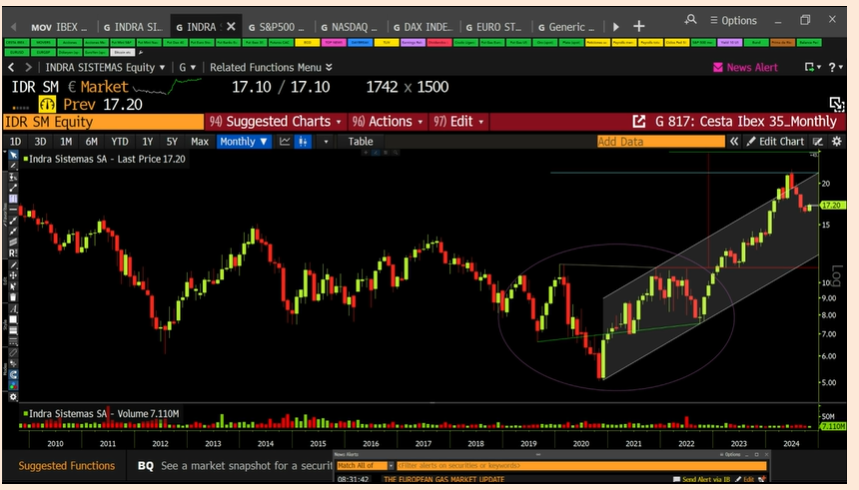Expand Related Functions Menu
This screenshot has width=859, height=490.
point(271,67)
